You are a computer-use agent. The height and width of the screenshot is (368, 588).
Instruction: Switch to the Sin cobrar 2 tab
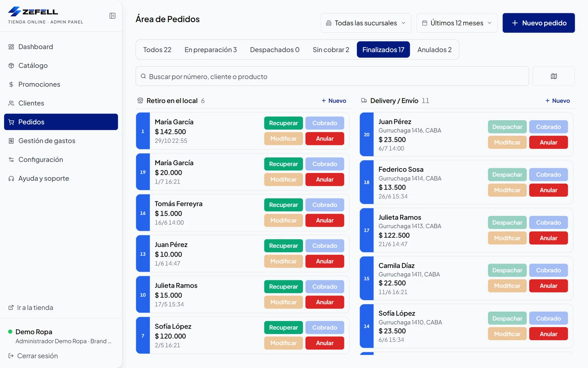click(331, 50)
